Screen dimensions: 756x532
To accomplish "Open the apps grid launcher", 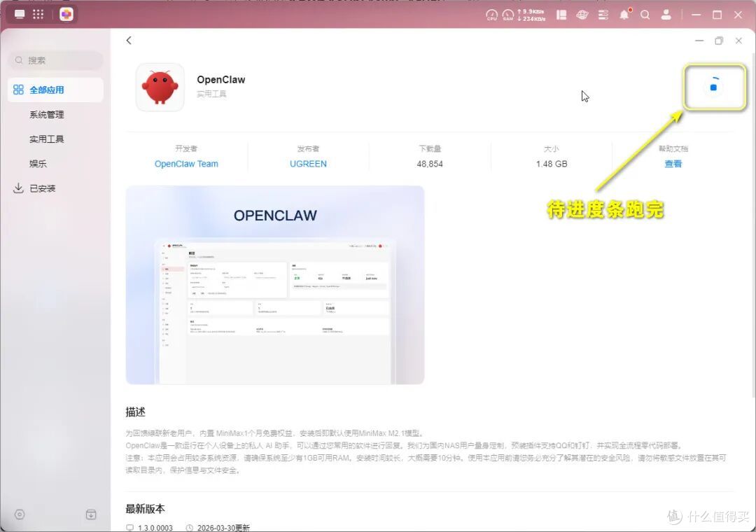I will (x=38, y=14).
